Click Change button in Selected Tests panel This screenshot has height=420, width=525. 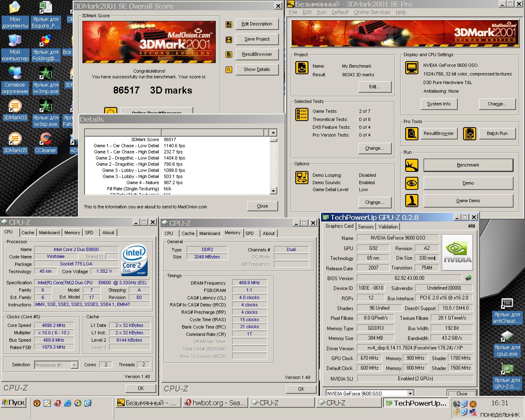click(375, 148)
